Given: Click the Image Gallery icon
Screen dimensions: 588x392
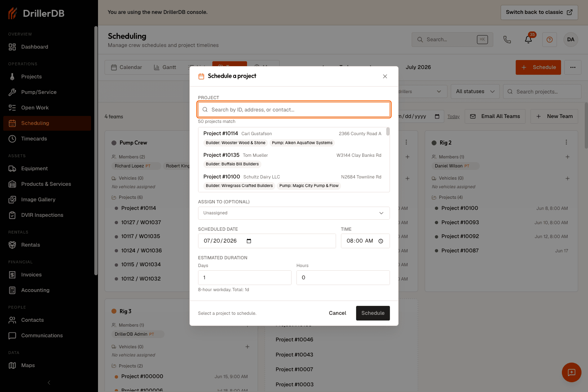Looking at the screenshot, I should pos(12,200).
